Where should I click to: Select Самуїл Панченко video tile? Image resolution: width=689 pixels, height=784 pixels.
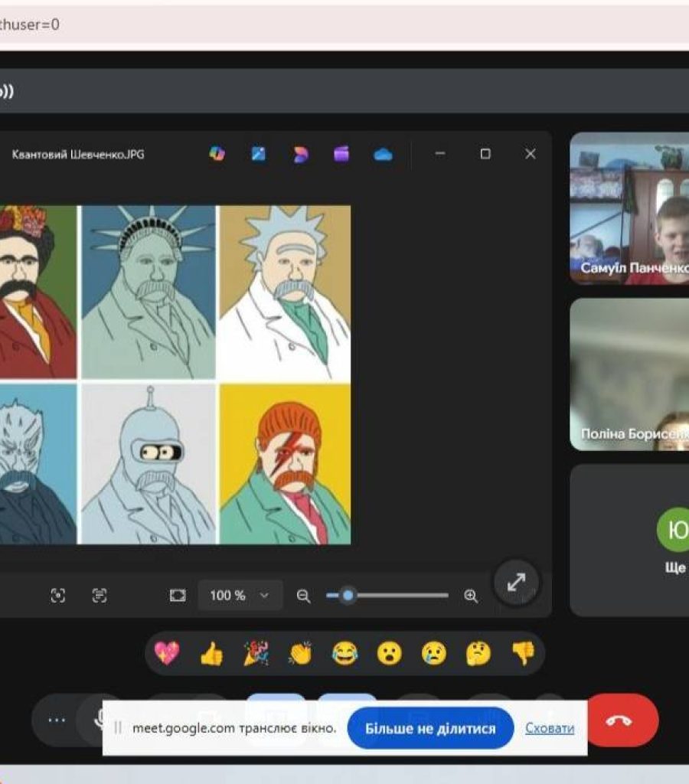click(629, 208)
